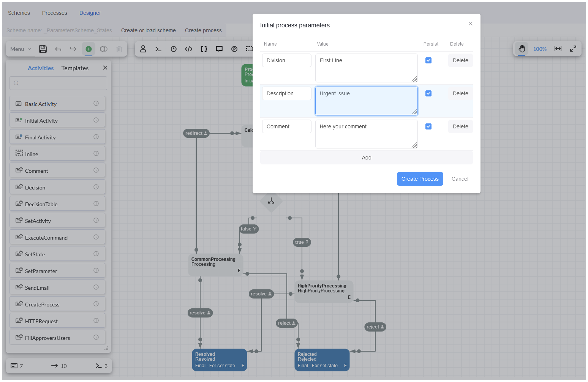
Task: Undo the last designer action
Action: tap(58, 49)
